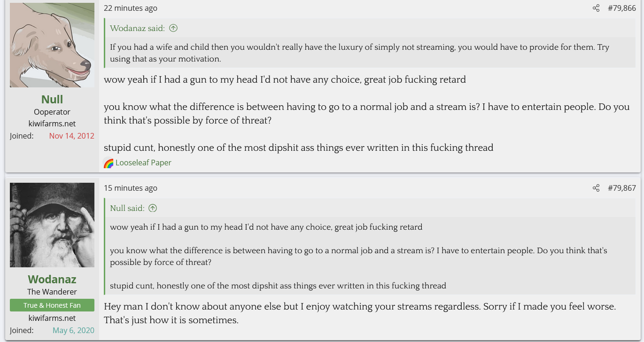Click the rainbow reaction icon
644x342 pixels.
pos(109,163)
